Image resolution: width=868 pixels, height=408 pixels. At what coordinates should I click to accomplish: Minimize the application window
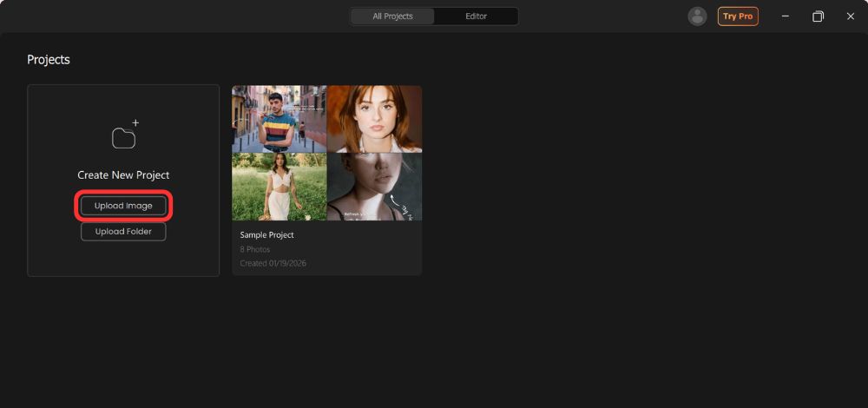pos(786,16)
